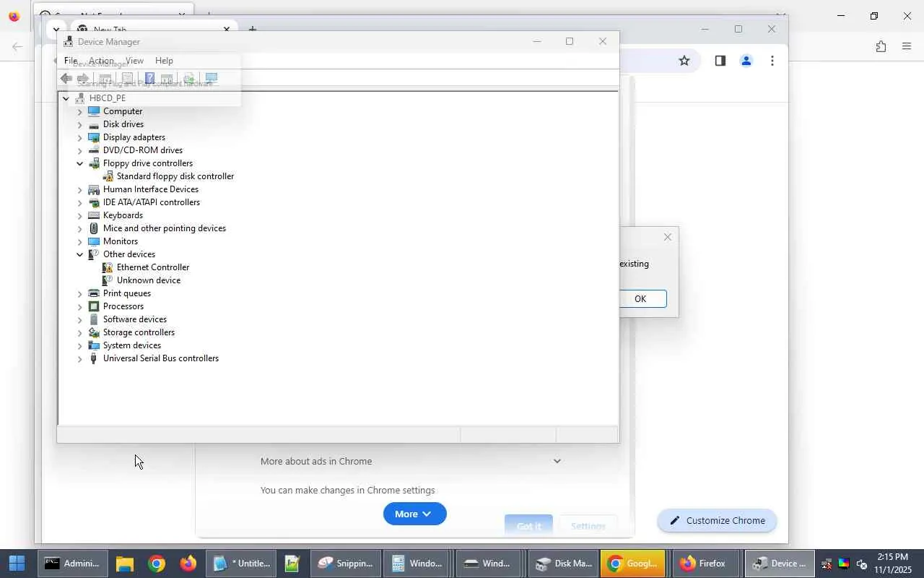Select the 'Unknown device' label
Screen dimensions: 924x578
[149, 280]
